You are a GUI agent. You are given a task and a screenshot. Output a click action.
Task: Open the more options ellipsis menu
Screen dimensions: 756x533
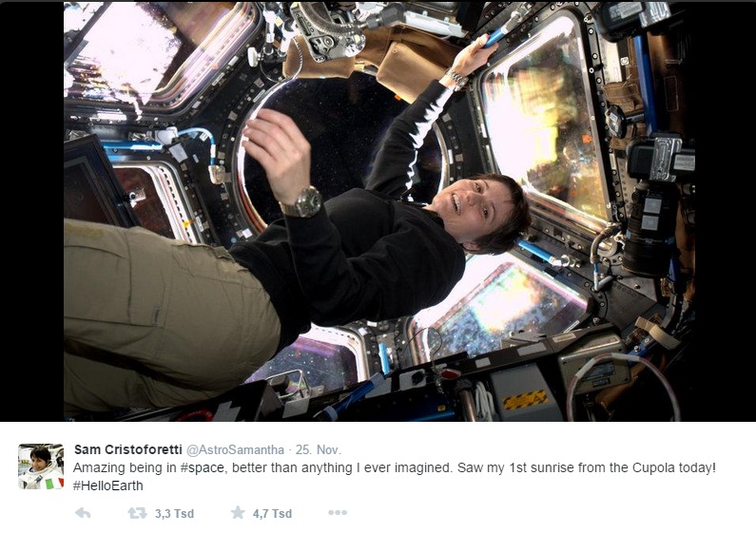click(x=338, y=513)
